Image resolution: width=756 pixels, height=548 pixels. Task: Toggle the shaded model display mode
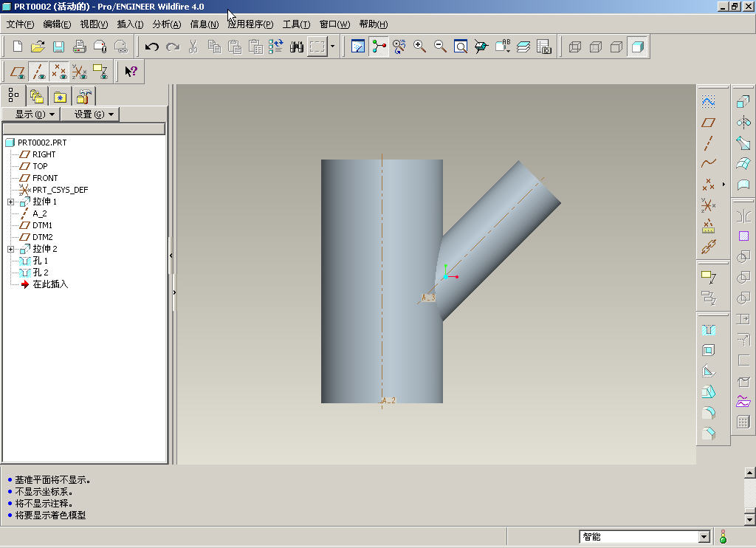click(637, 47)
